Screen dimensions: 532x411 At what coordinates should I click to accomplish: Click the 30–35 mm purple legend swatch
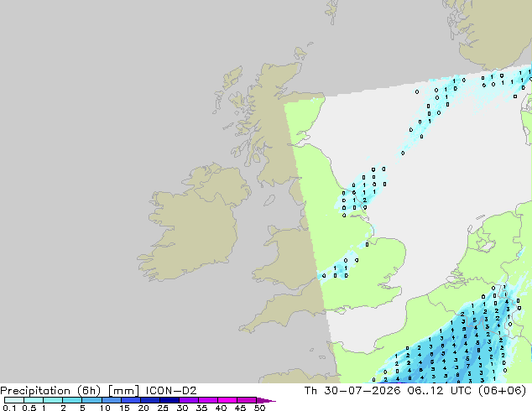point(189,400)
